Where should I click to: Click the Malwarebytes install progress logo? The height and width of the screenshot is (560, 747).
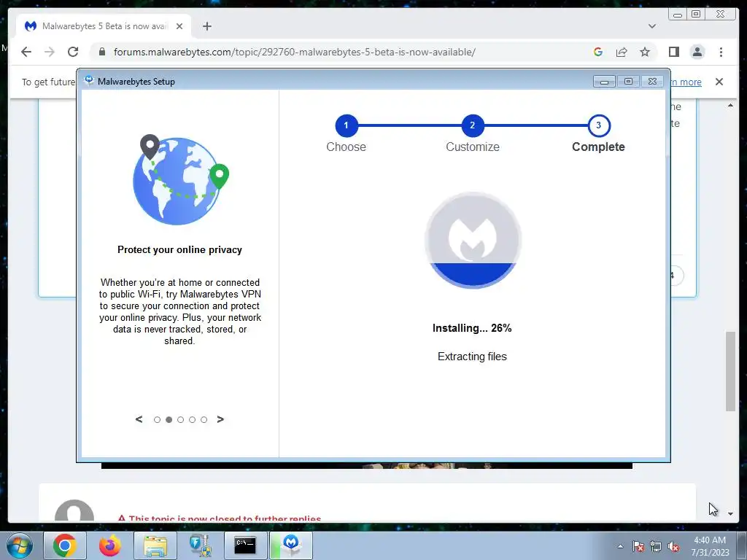click(x=473, y=240)
